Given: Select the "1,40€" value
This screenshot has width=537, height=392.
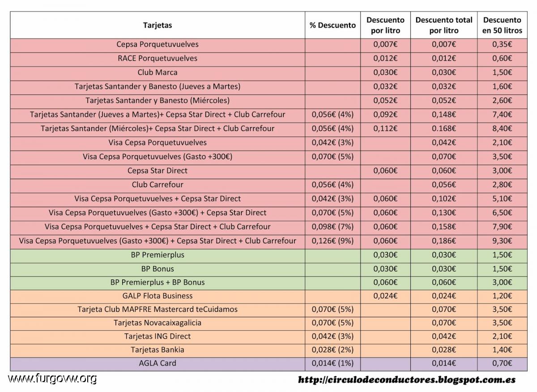Looking at the screenshot, I should point(502,349).
